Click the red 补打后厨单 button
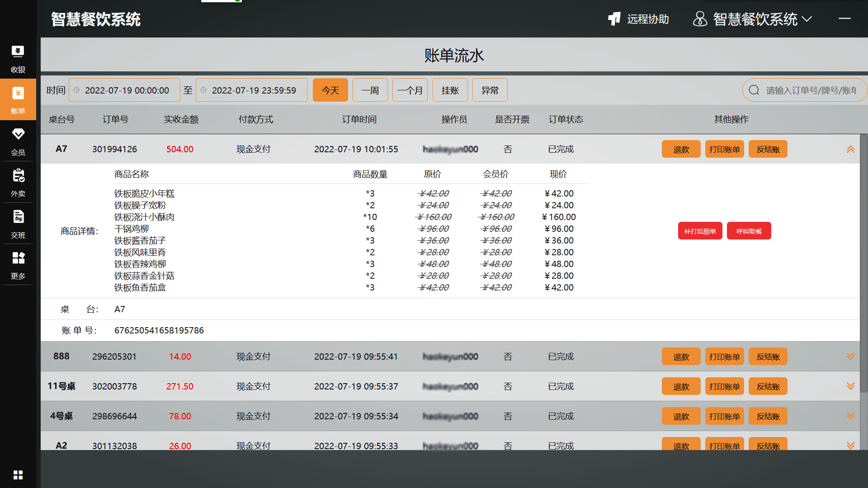This screenshot has height=488, width=868. click(x=700, y=231)
